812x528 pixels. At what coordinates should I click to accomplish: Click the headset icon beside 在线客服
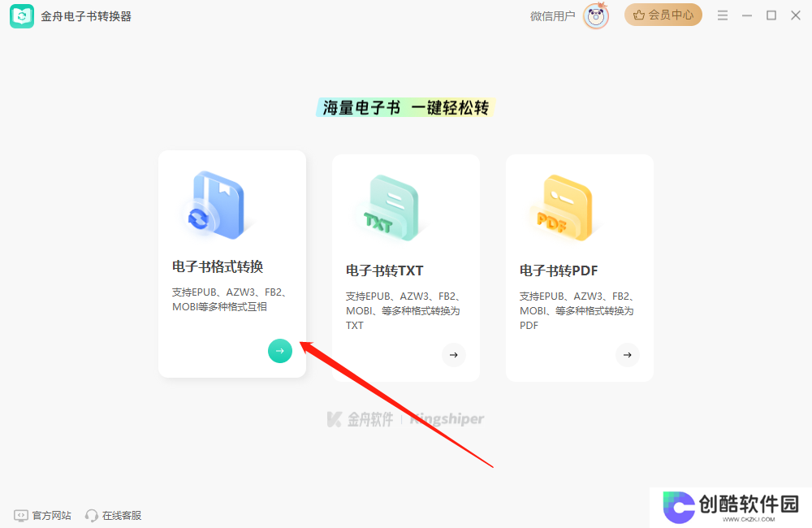coord(92,516)
